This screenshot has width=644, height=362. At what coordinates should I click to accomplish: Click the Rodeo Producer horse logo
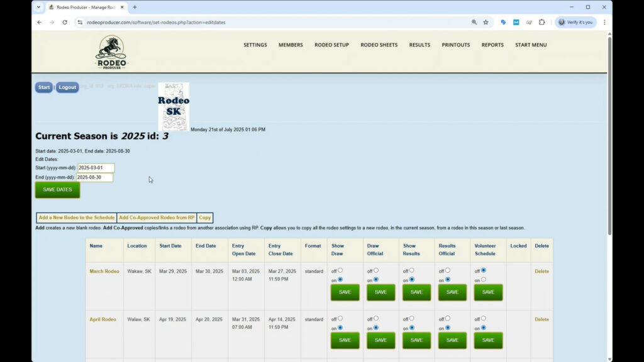tap(111, 52)
